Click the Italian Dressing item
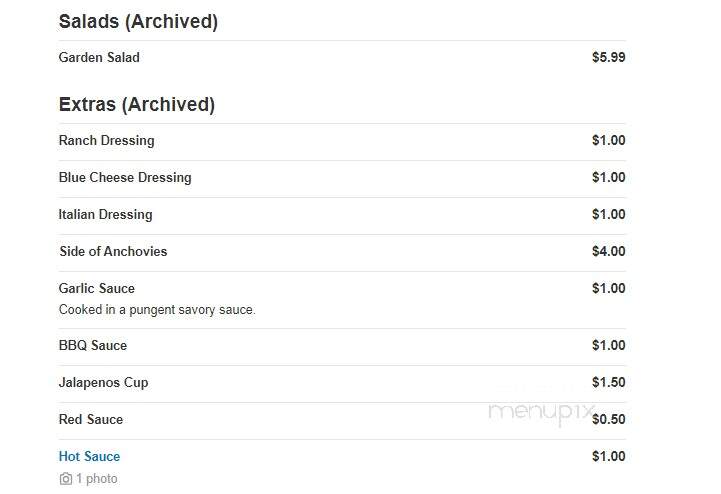The height and width of the screenshot is (494, 721). [105, 214]
